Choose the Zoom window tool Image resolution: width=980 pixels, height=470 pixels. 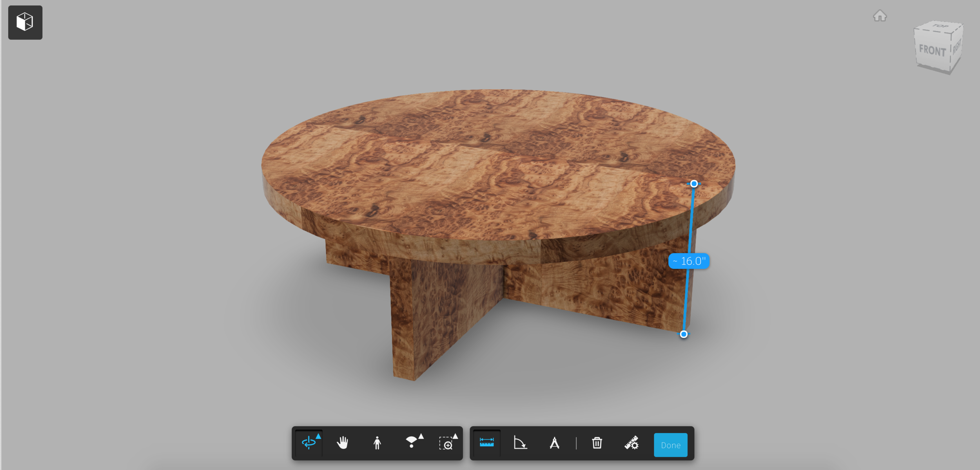[446, 444]
